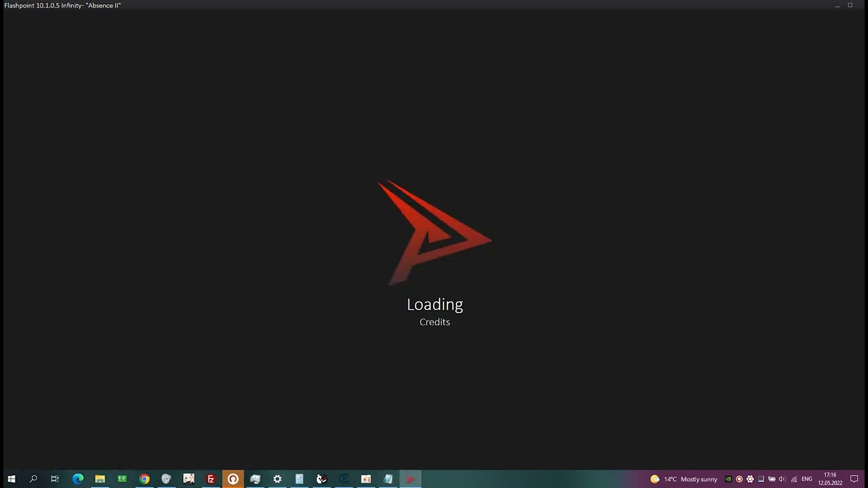Click the Flashpoint red logo
868x488 pixels.
point(434,232)
